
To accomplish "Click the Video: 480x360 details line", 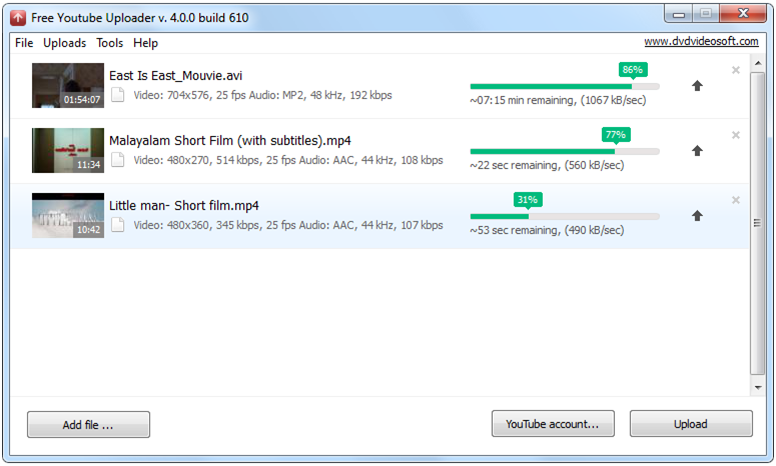I will click(x=288, y=225).
